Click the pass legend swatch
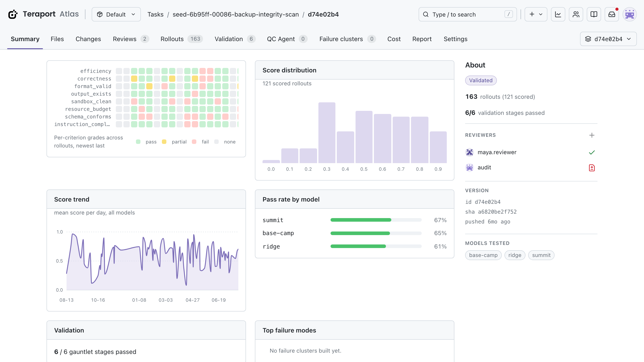This screenshot has width=644, height=362. pos(138,142)
